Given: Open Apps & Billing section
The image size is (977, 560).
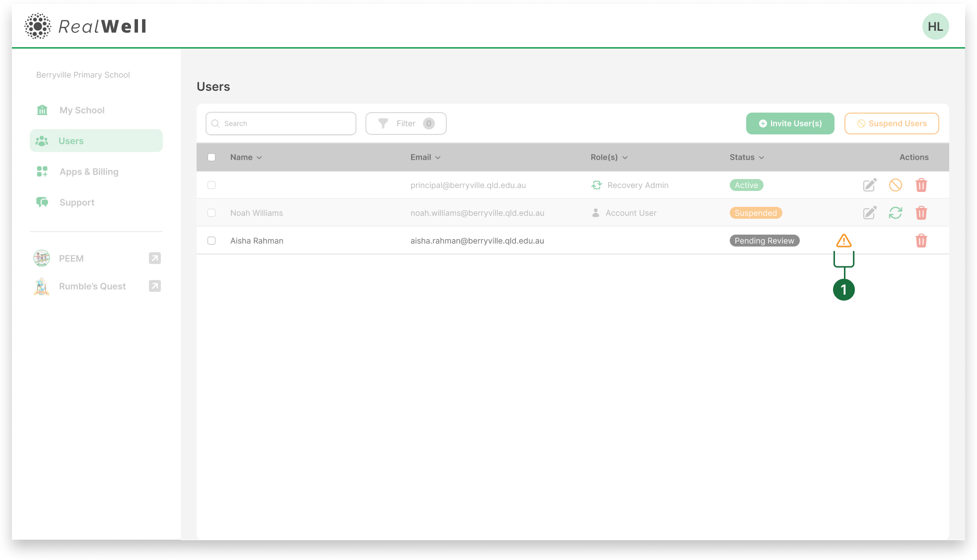Looking at the screenshot, I should pyautogui.click(x=89, y=172).
